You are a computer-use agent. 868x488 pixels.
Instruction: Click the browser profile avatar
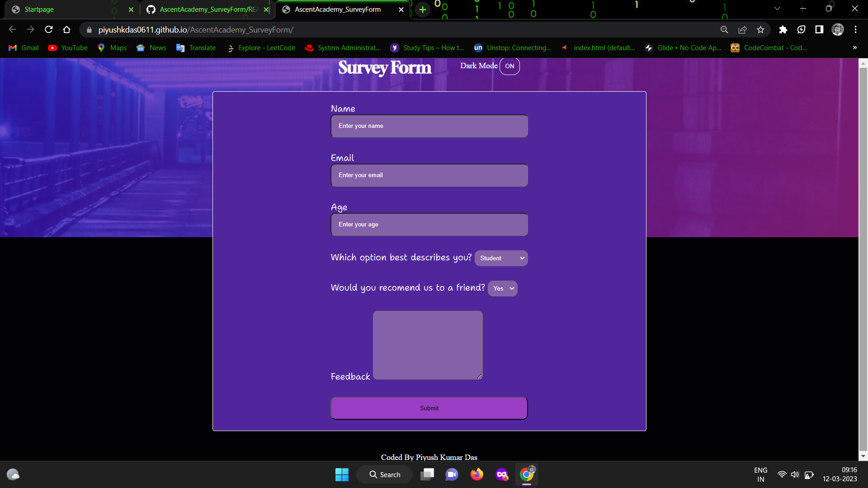(838, 29)
